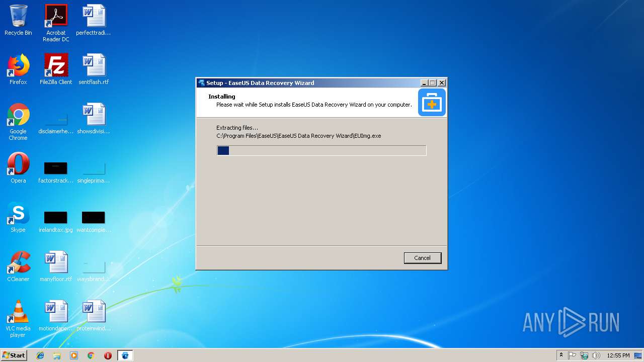Viewport: 644px width, 362px height.
Task: Select manyfloor.rtf document icon
Action: (56, 267)
